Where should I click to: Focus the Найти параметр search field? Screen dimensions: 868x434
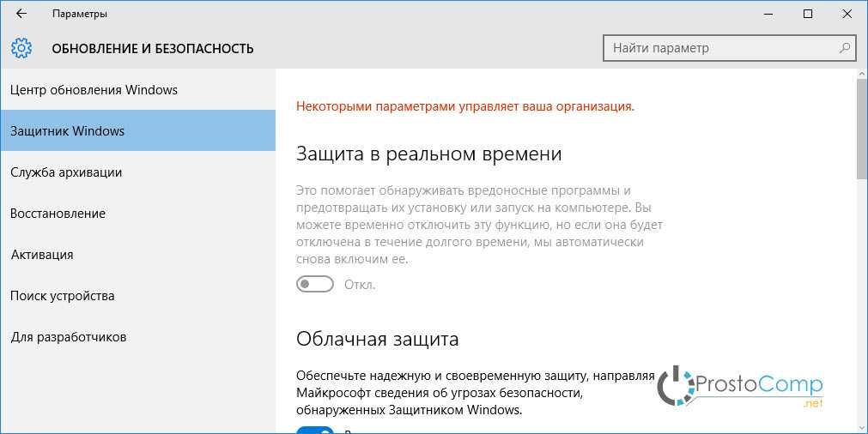coord(729,48)
